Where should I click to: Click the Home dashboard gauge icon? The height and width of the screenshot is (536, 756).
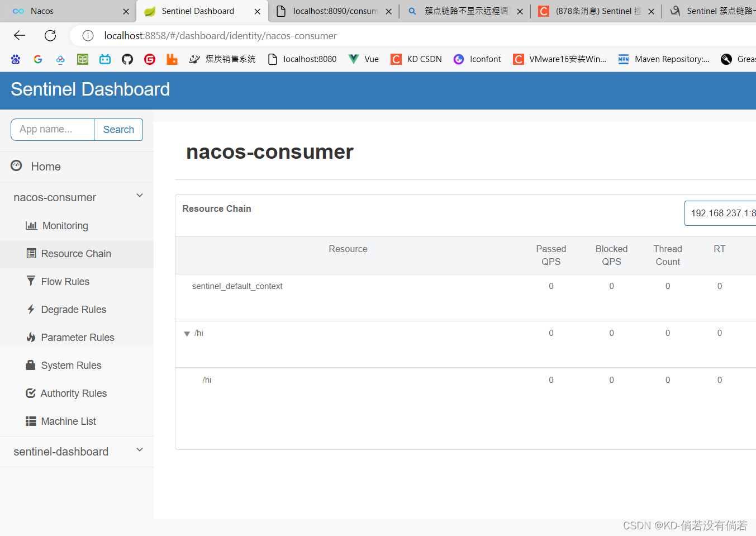17,166
